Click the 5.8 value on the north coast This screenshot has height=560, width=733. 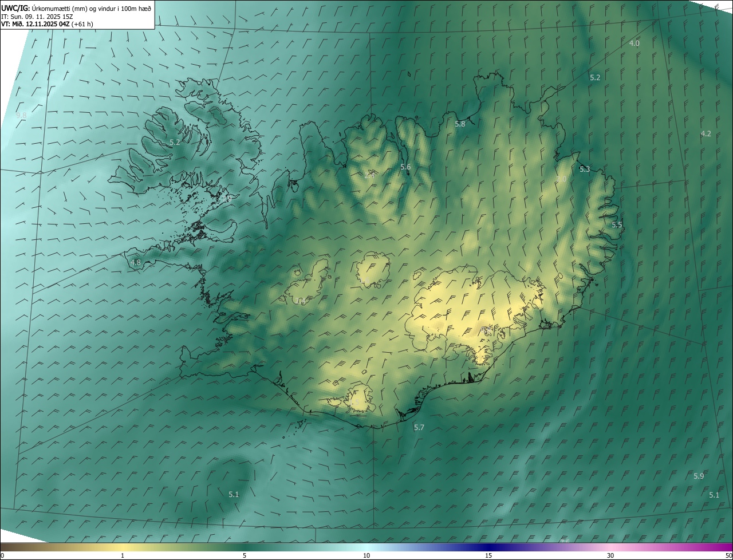(x=460, y=124)
